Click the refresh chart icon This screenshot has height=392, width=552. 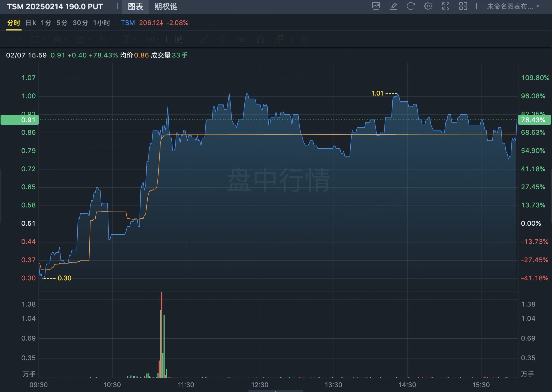411,6
